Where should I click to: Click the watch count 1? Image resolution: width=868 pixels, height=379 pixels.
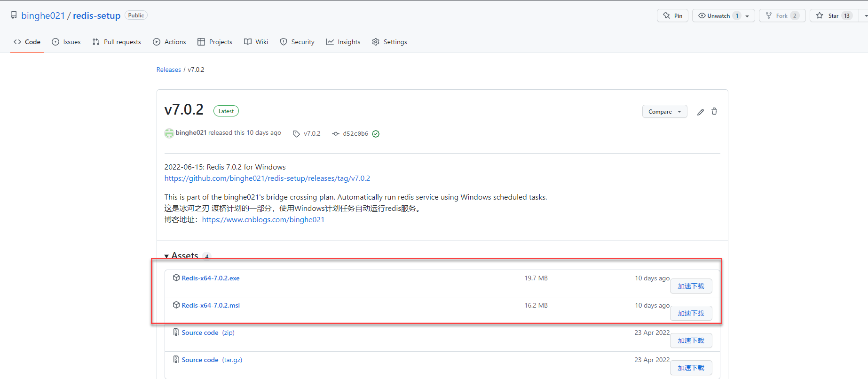pos(737,15)
